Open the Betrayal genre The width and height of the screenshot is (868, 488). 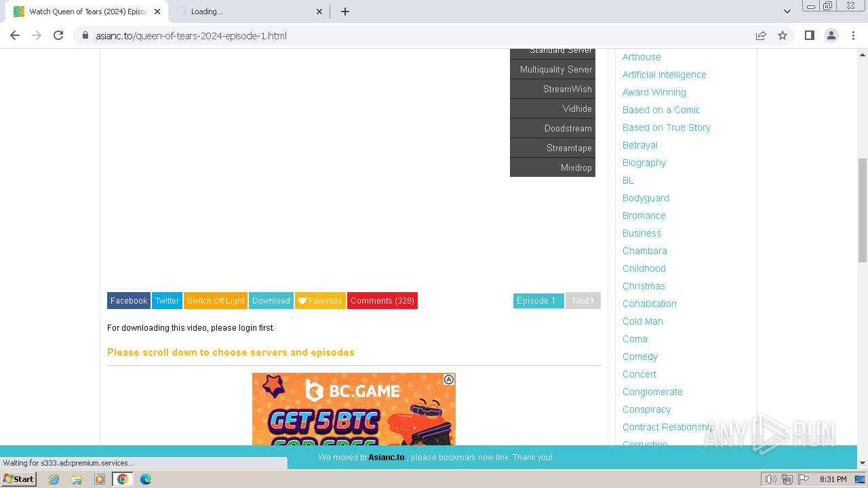pos(640,145)
